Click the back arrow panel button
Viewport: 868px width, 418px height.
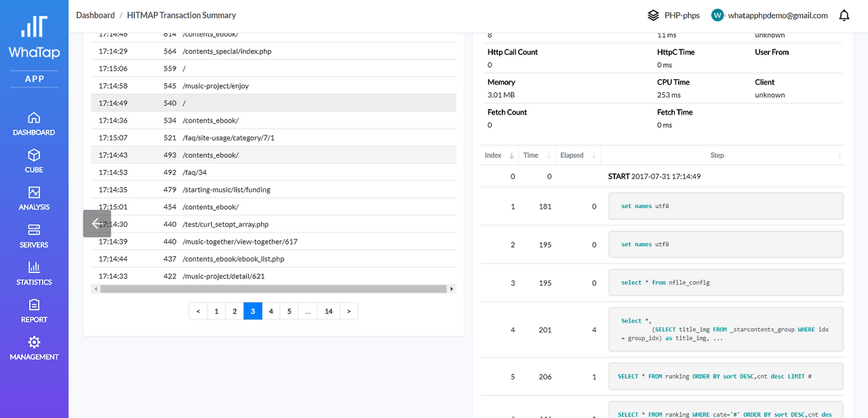point(97,224)
